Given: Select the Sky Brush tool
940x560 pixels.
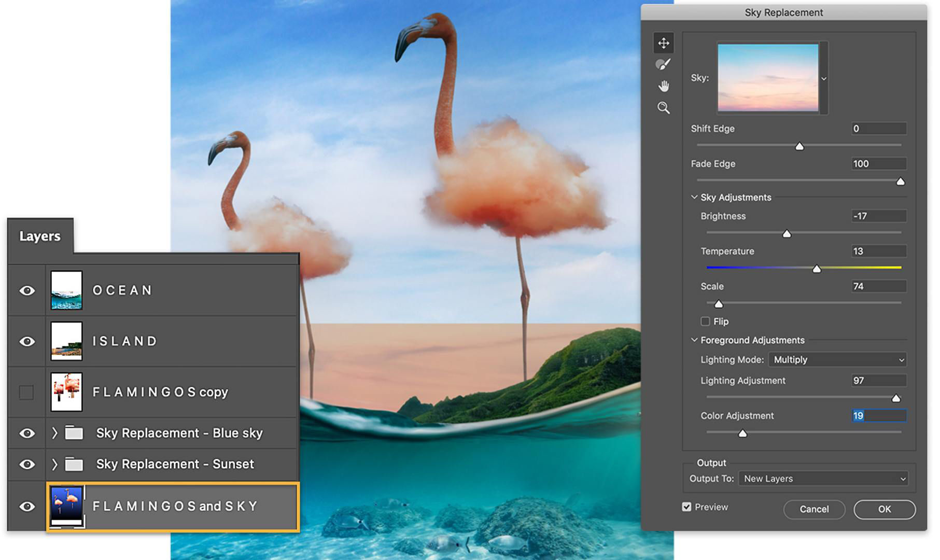Looking at the screenshot, I should (x=664, y=64).
